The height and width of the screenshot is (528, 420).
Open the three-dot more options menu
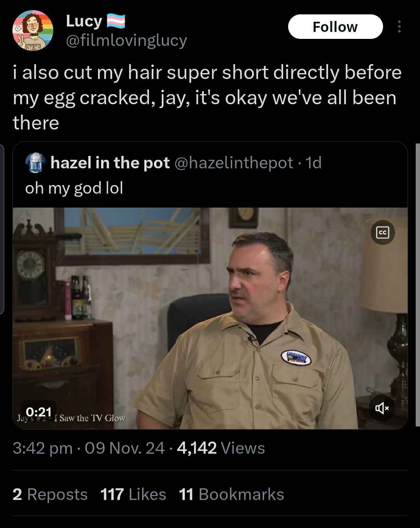pyautogui.click(x=399, y=27)
